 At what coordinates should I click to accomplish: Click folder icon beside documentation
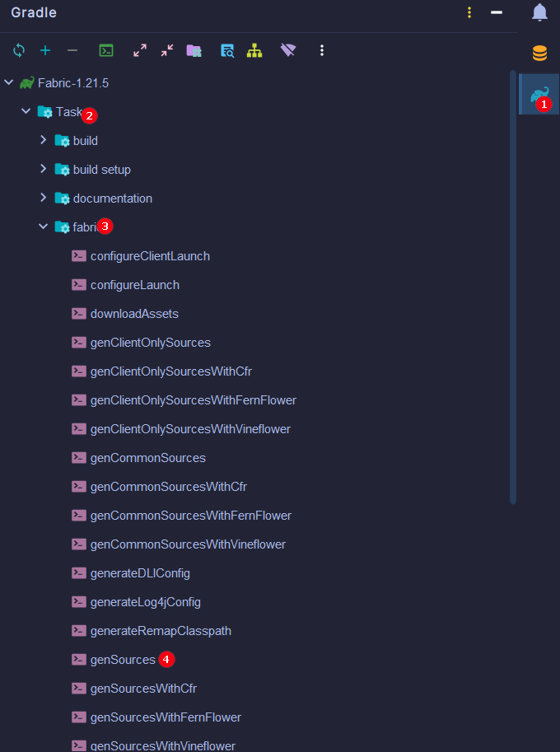[x=63, y=198]
